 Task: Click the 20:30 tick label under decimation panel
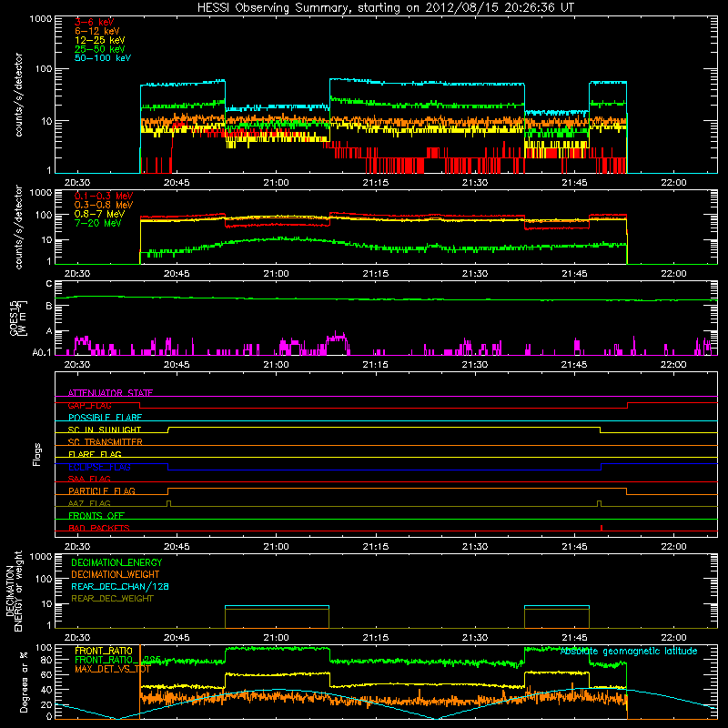point(77,638)
